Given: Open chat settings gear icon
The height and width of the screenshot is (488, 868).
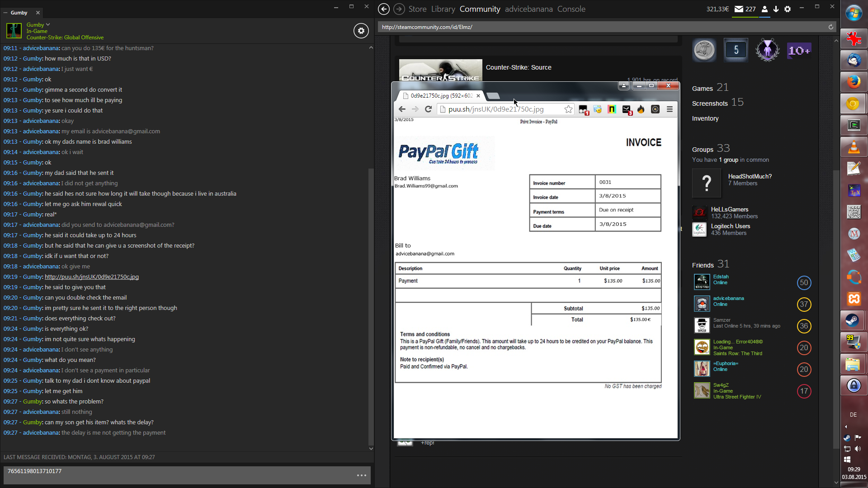Looking at the screenshot, I should [361, 31].
